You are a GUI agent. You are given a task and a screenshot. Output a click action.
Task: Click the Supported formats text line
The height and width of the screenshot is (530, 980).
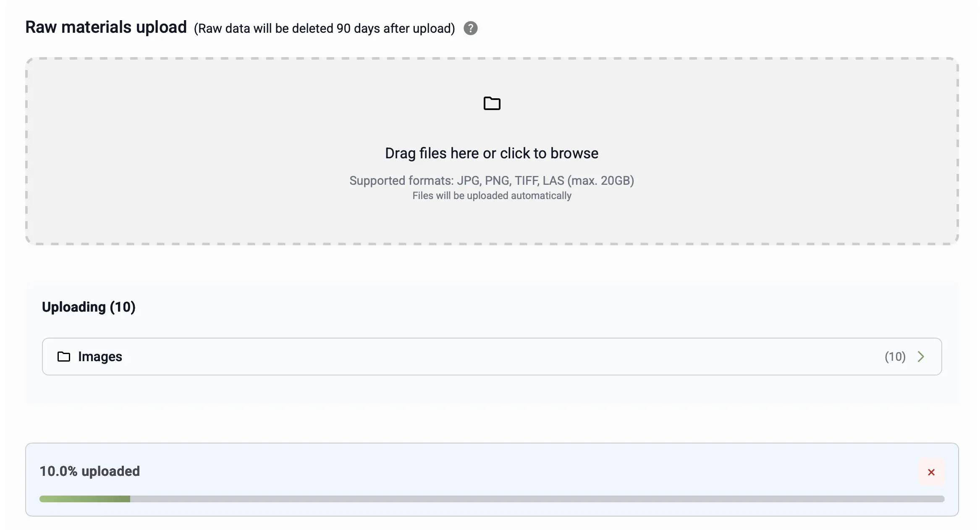(x=492, y=181)
